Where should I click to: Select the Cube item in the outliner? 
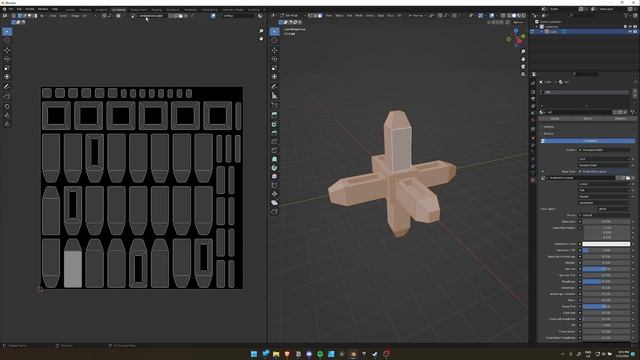[x=553, y=31]
